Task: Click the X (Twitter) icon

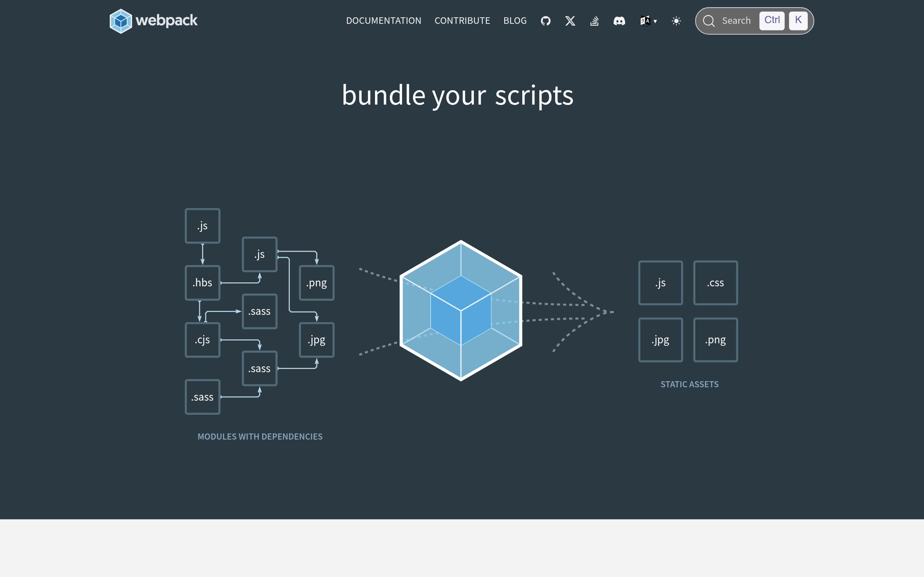Action: coord(570,21)
